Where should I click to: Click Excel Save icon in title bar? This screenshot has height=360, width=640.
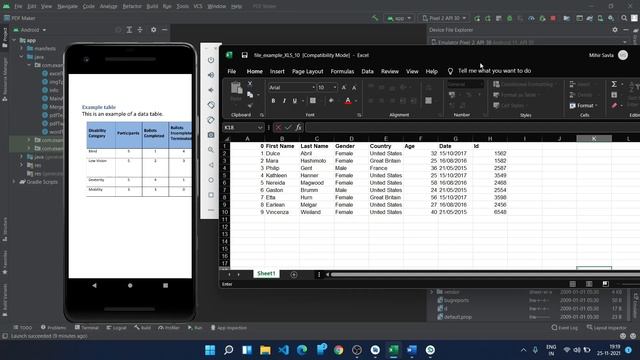coord(244,55)
